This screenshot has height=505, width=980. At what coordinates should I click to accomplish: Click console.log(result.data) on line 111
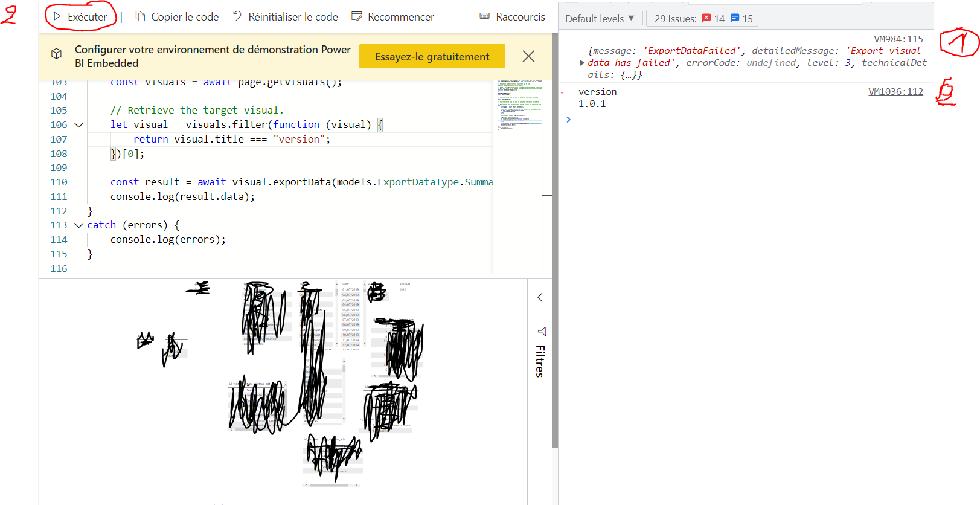[182, 197]
